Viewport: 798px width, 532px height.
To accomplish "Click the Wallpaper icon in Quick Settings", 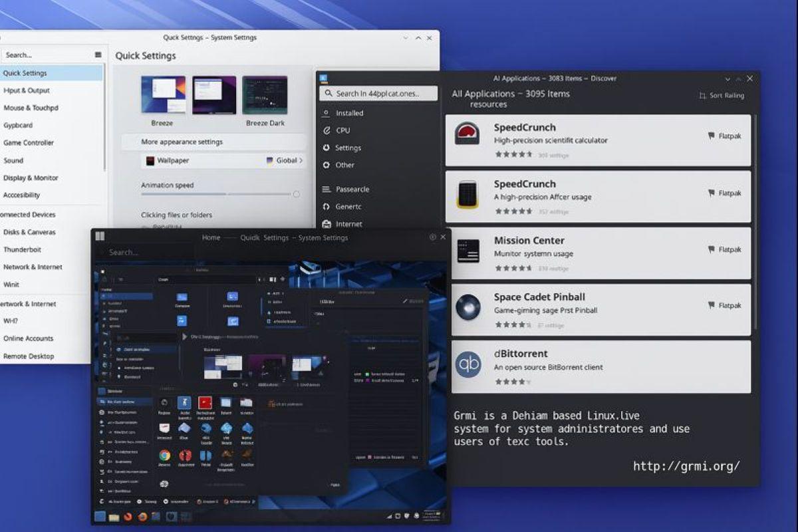I will pos(151,160).
